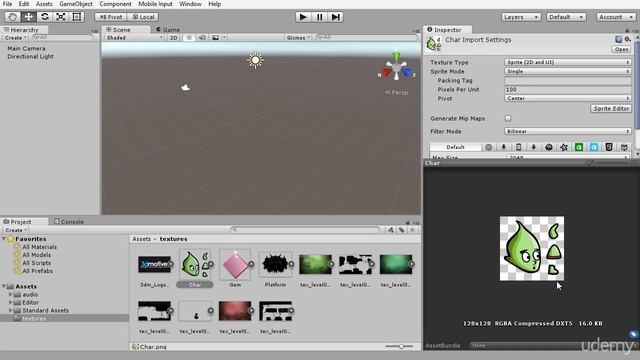Image resolution: width=640 pixels, height=360 pixels.
Task: Click Assets breadcrumb in Project panel
Action: pyautogui.click(x=141, y=239)
